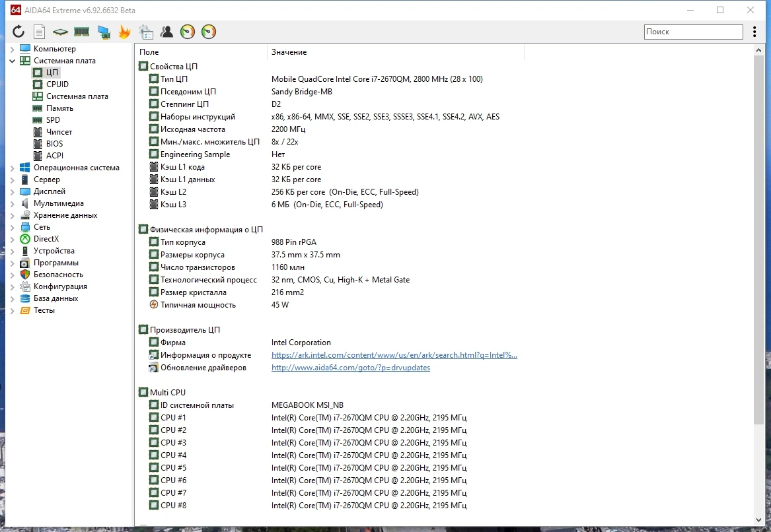Click the Тесты benchmark icon
This screenshot has width=771, height=532.
(x=25, y=310)
